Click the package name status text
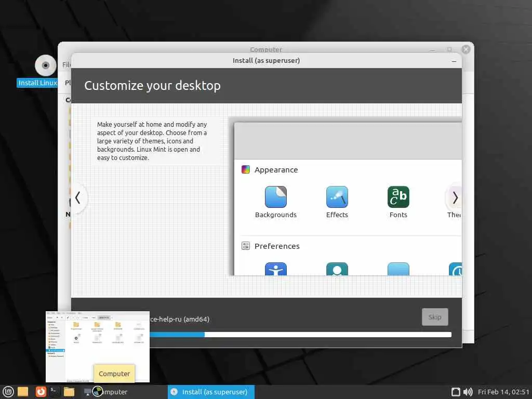The image size is (532, 399). tap(179, 319)
